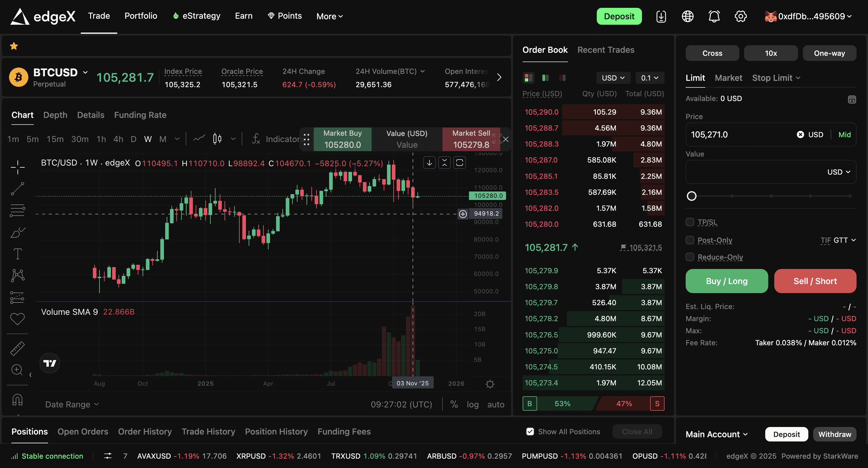This screenshot has width=868, height=468.
Task: Click the favorite star icon
Action: tap(14, 46)
